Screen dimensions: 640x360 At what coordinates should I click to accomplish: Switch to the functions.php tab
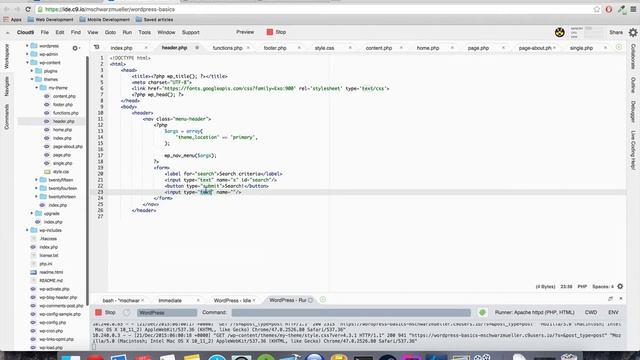point(227,48)
